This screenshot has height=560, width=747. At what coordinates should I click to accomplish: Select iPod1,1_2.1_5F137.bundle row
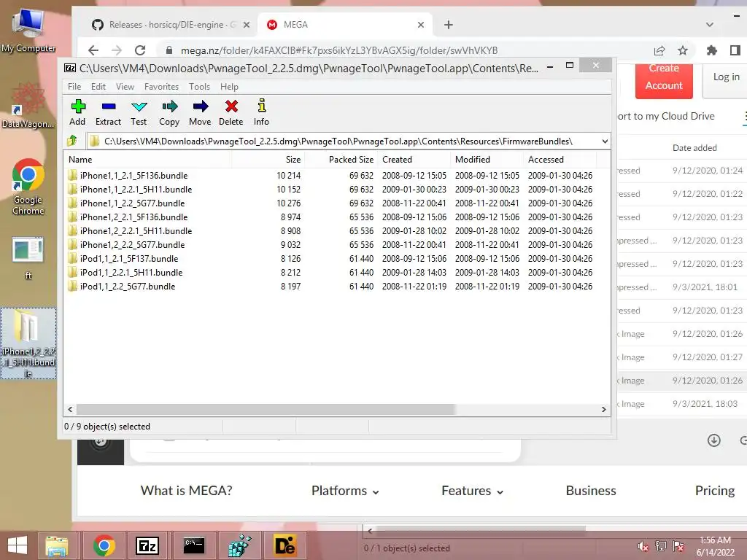tap(330, 259)
